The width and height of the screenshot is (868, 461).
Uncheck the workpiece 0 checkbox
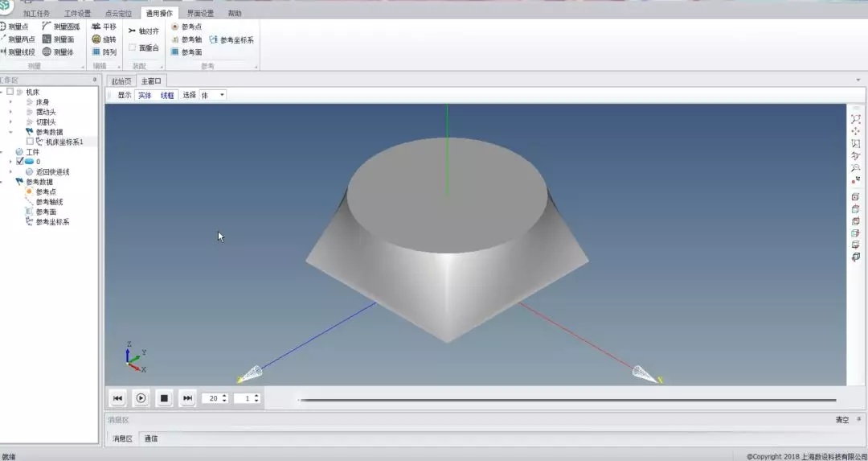click(x=20, y=162)
